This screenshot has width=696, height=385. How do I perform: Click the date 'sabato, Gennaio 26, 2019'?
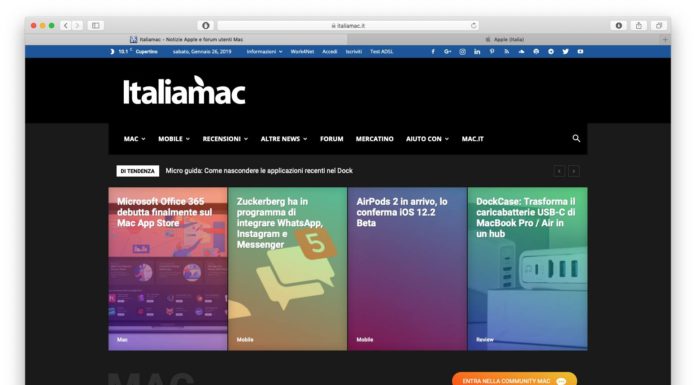(x=202, y=52)
